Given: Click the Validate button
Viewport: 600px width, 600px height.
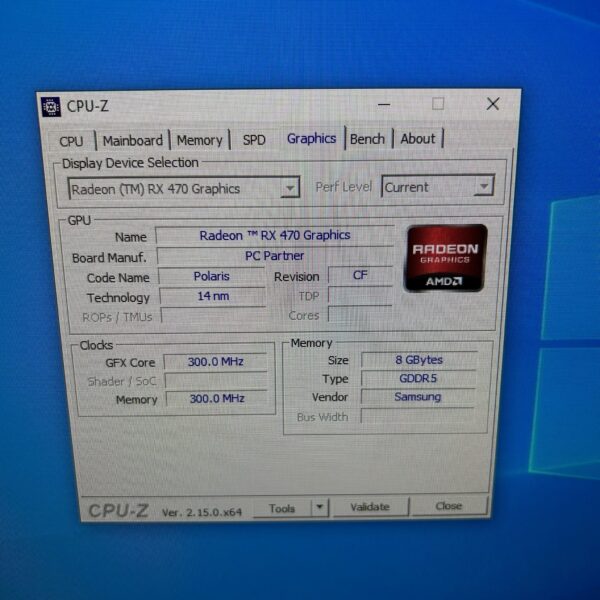Looking at the screenshot, I should (x=370, y=507).
